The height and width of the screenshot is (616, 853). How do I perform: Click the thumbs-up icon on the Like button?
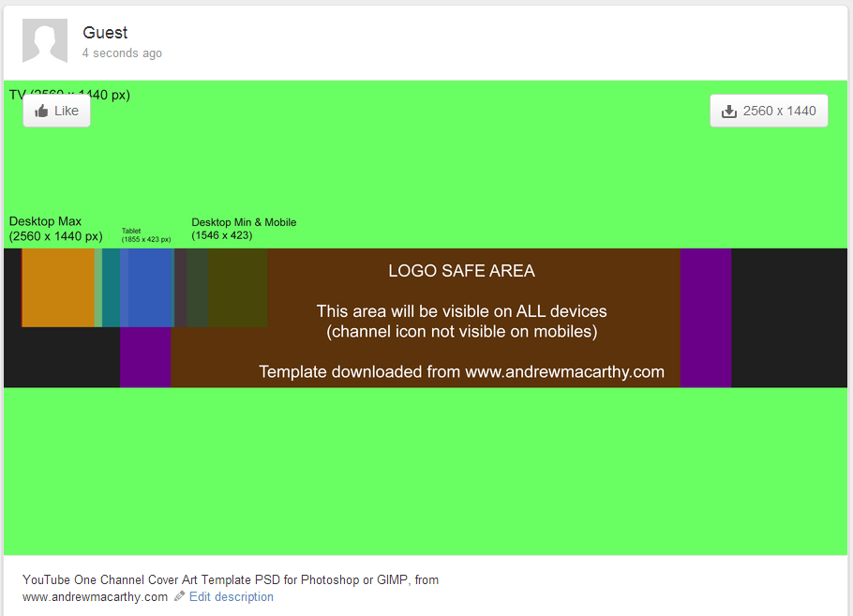click(x=41, y=110)
